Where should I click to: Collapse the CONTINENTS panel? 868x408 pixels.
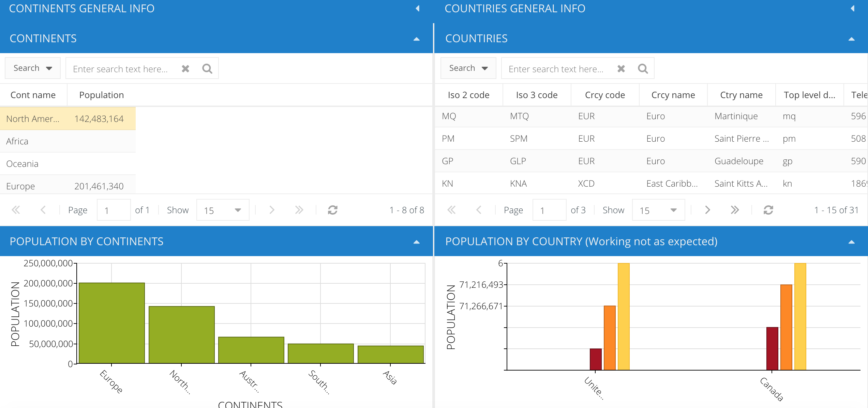[x=416, y=39]
